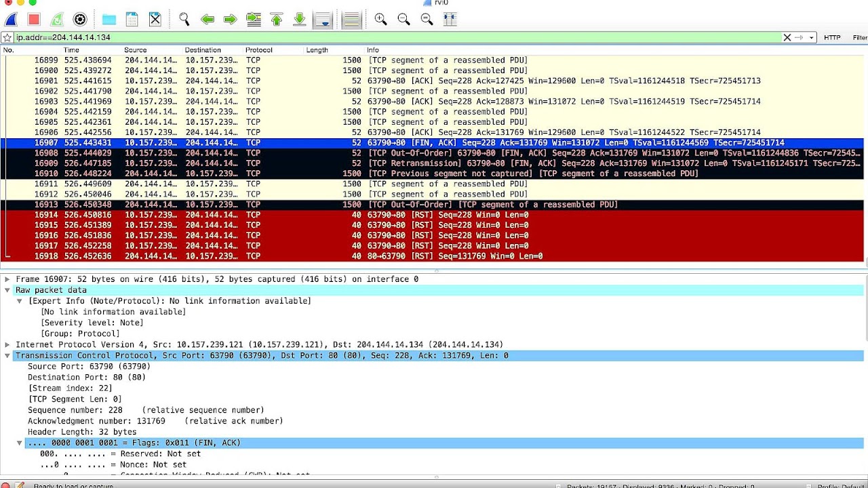The width and height of the screenshot is (868, 488).
Task: Toggle auto-scroll during live capture
Action: coord(323,20)
